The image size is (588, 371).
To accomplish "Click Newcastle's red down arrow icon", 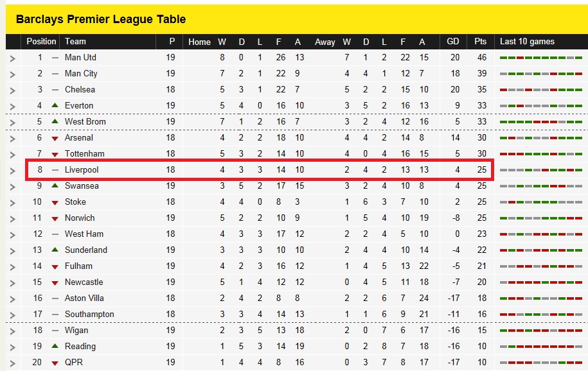I will 55,283.
